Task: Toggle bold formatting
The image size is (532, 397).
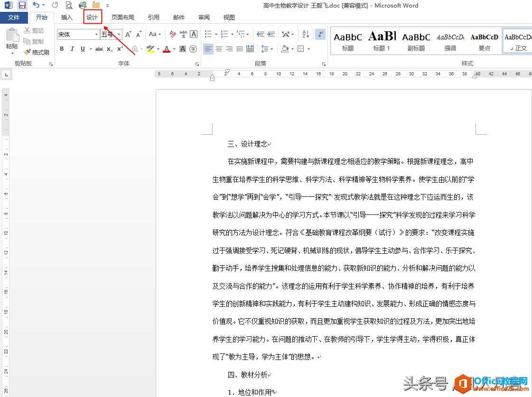Action: point(62,49)
